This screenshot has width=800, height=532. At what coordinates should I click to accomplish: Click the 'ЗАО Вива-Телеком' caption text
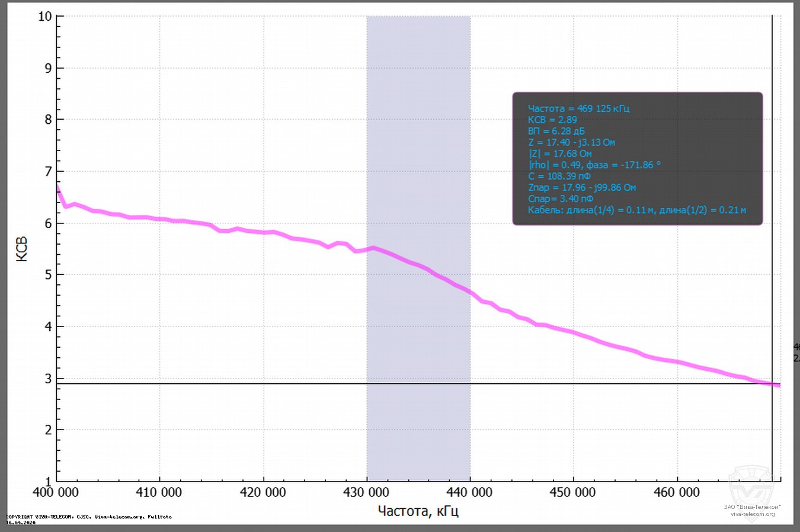point(752,507)
